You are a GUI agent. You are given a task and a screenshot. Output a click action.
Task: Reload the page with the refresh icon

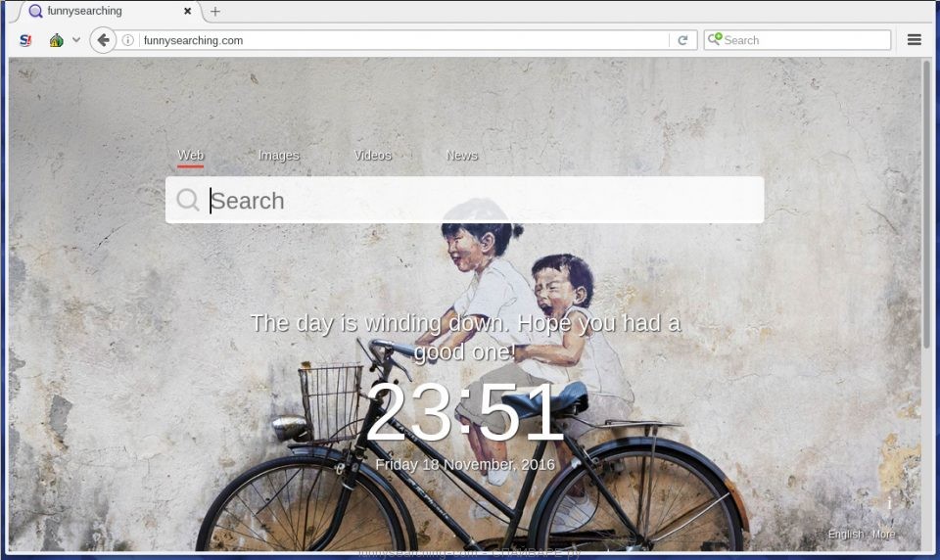point(682,40)
